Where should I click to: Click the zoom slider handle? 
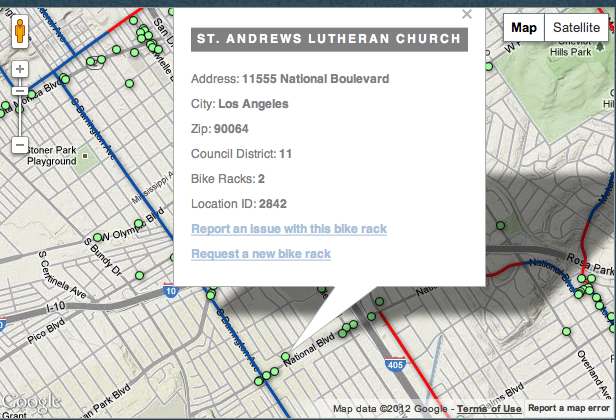(20, 92)
